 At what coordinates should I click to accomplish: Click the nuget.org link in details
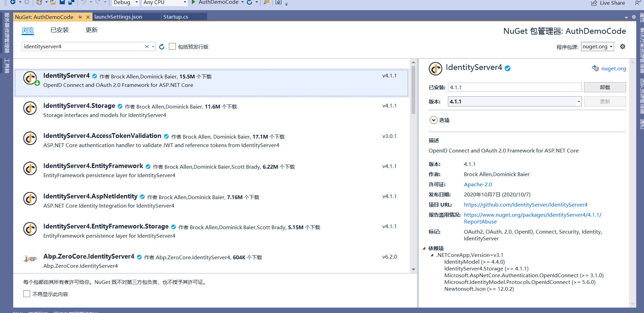(614, 68)
